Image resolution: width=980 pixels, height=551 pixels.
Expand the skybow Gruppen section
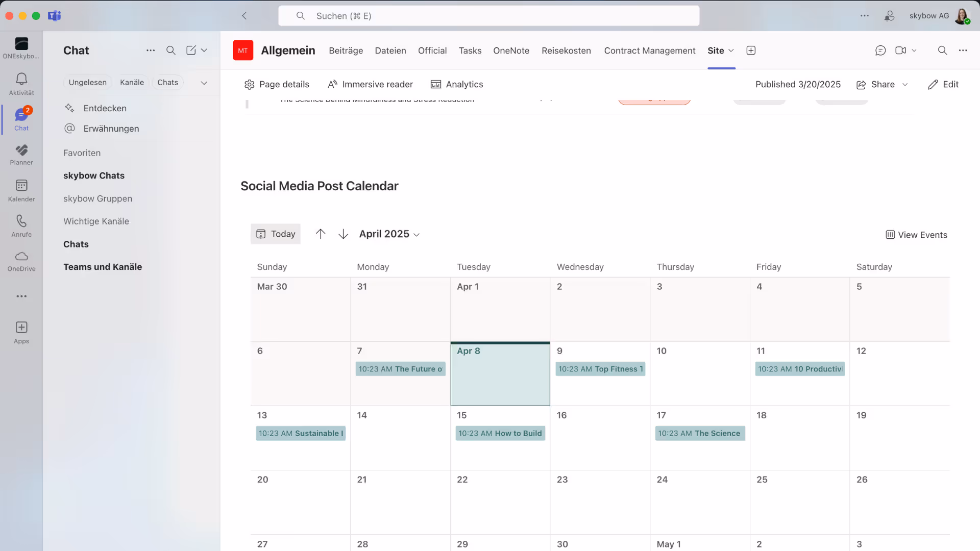(97, 198)
